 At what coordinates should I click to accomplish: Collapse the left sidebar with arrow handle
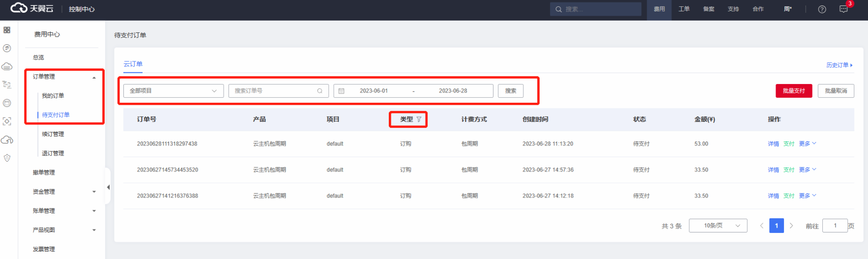coord(108,187)
